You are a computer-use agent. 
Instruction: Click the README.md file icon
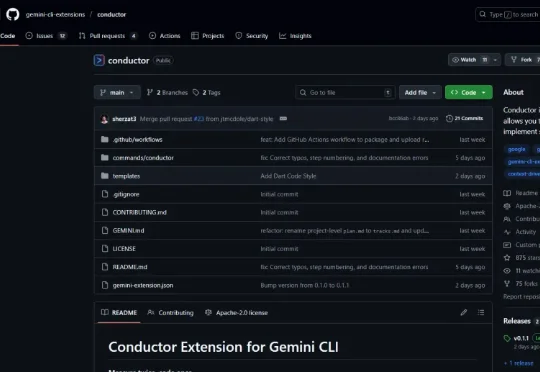105,267
